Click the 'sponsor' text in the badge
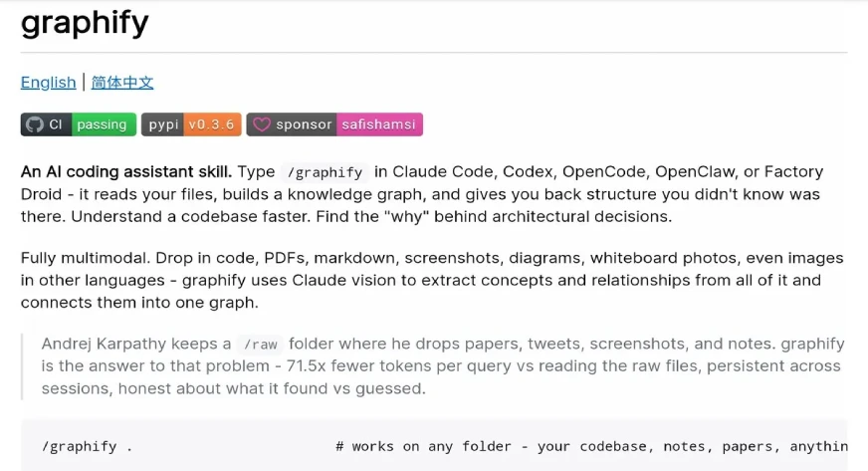868x471 pixels. (304, 124)
